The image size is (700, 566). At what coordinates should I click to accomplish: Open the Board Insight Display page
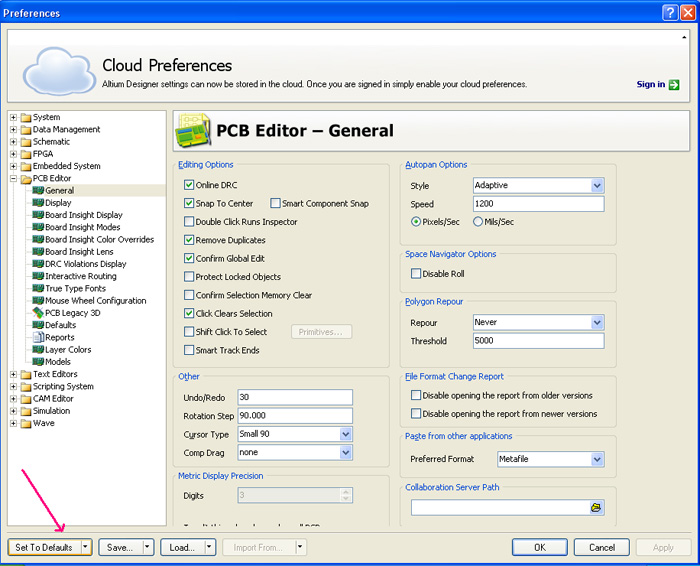(83, 215)
